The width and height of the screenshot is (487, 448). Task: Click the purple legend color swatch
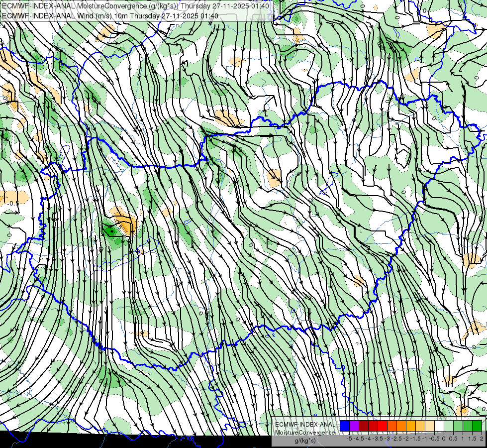354,426
